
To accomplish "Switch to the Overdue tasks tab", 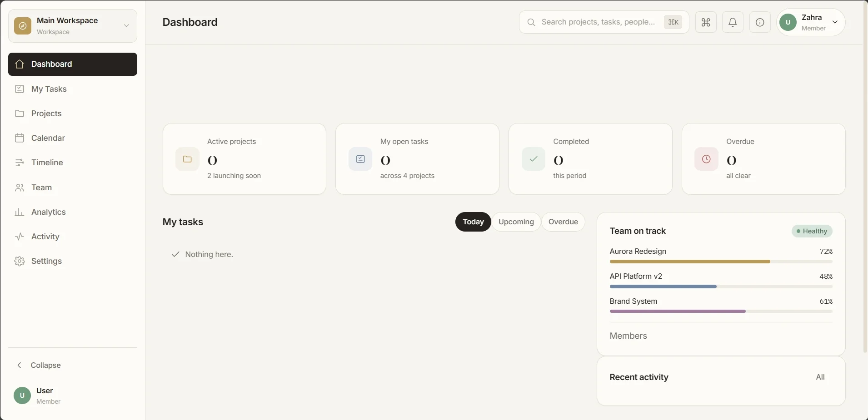I will click(x=563, y=222).
